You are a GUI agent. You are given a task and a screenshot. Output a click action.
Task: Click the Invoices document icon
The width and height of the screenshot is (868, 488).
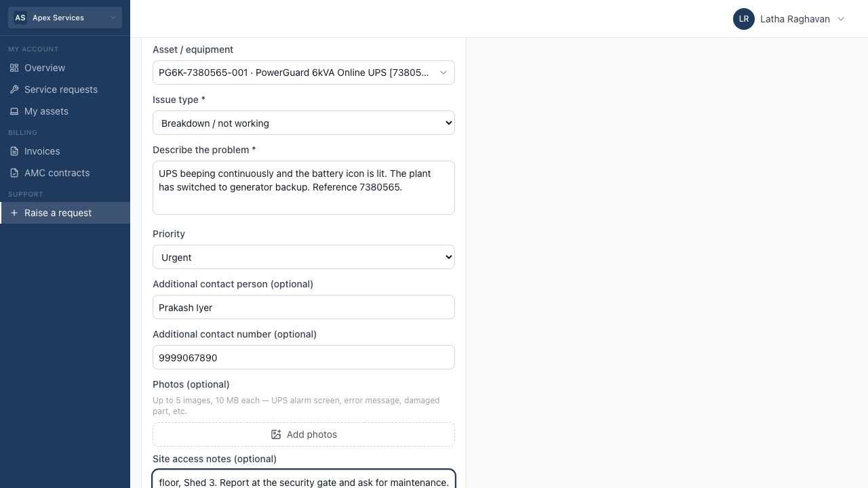(14, 151)
